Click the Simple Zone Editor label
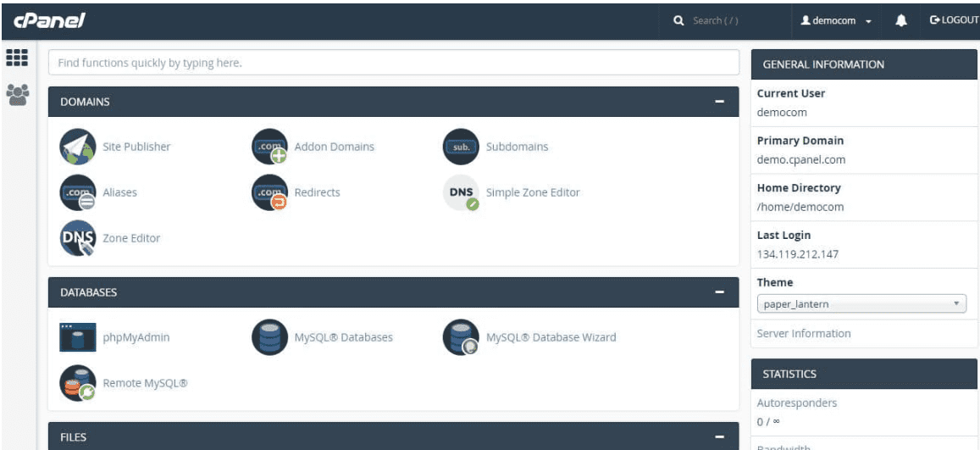Image resolution: width=980 pixels, height=450 pixels. pyautogui.click(x=533, y=192)
